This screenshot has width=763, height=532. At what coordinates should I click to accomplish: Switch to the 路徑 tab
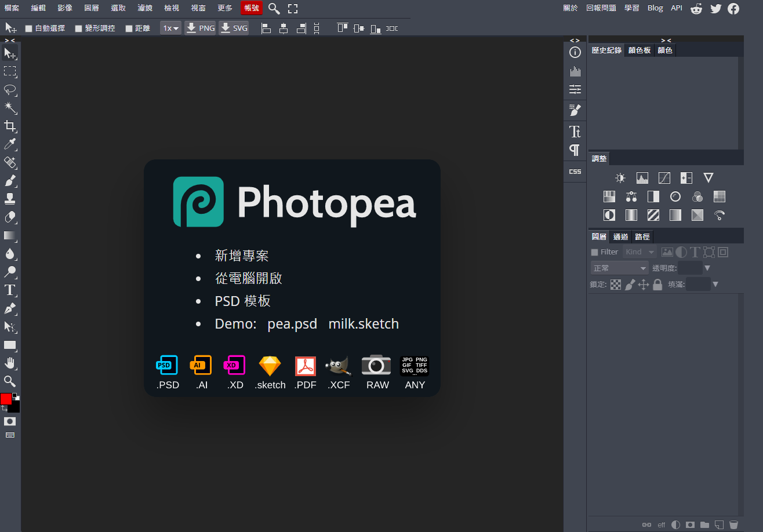coord(642,236)
